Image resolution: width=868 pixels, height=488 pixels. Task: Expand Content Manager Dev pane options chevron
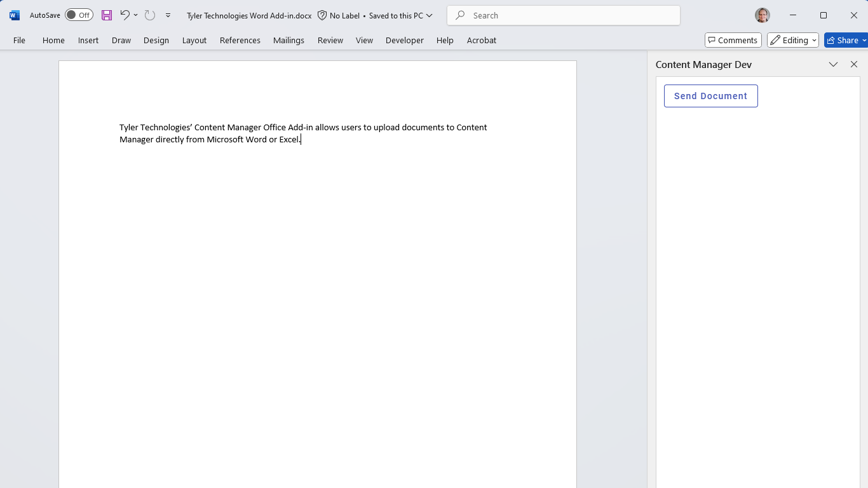(x=833, y=64)
